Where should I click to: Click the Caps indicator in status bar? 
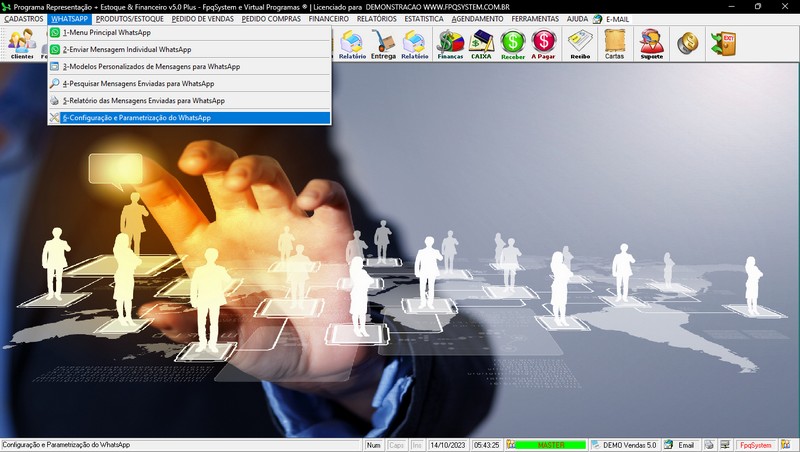tap(396, 445)
